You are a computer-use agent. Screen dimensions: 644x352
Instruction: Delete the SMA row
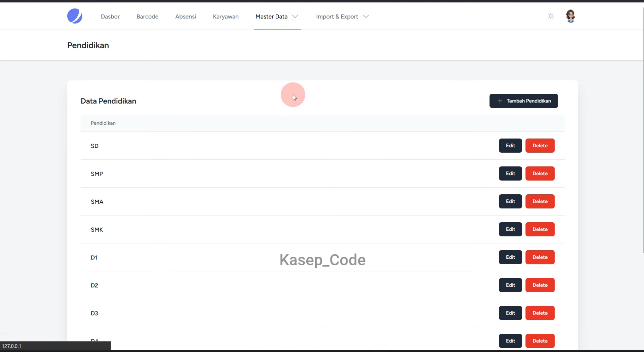point(540,201)
